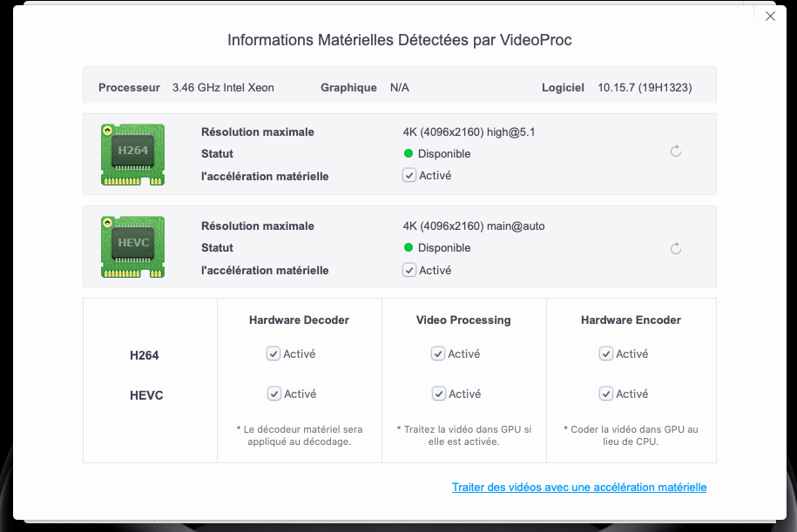The image size is (797, 532).
Task: Click the 'Coder la vidéo dans GPU' note
Action: tap(631, 435)
